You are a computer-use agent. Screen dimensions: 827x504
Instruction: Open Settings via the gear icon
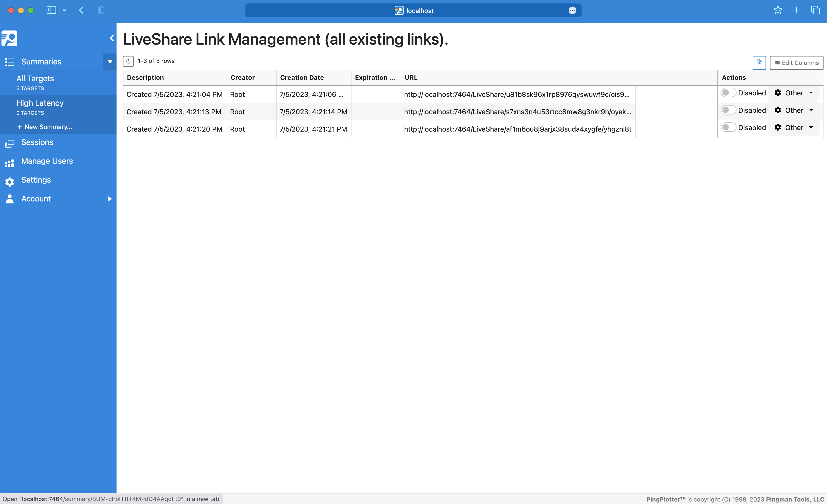coord(9,182)
